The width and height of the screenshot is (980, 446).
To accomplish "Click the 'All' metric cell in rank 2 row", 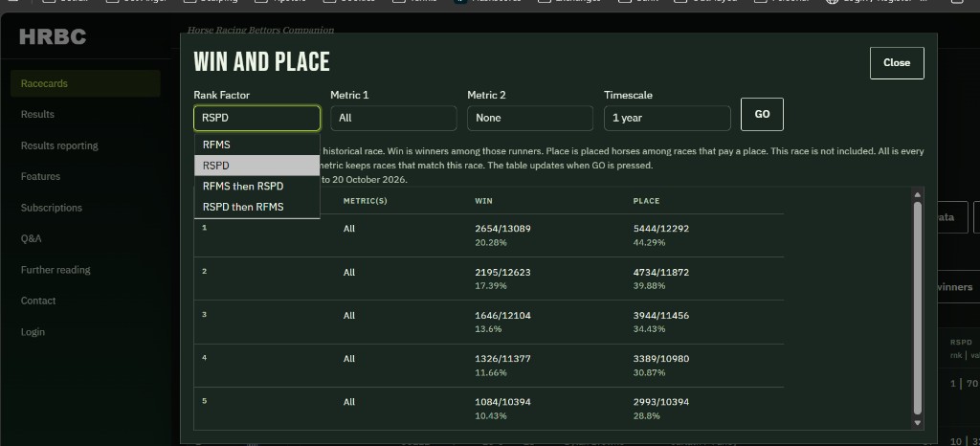I will (x=348, y=273).
